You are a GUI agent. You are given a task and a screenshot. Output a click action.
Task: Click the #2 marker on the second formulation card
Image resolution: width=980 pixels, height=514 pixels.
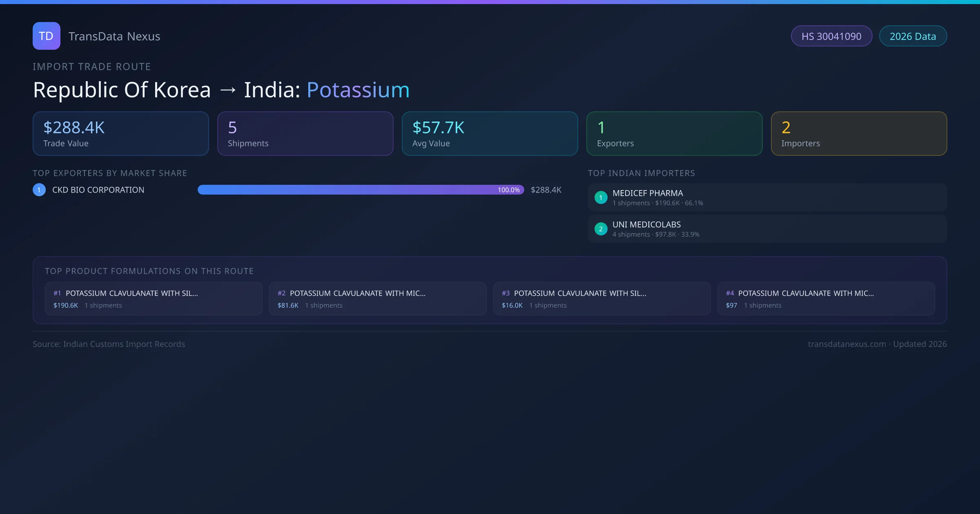[281, 293]
